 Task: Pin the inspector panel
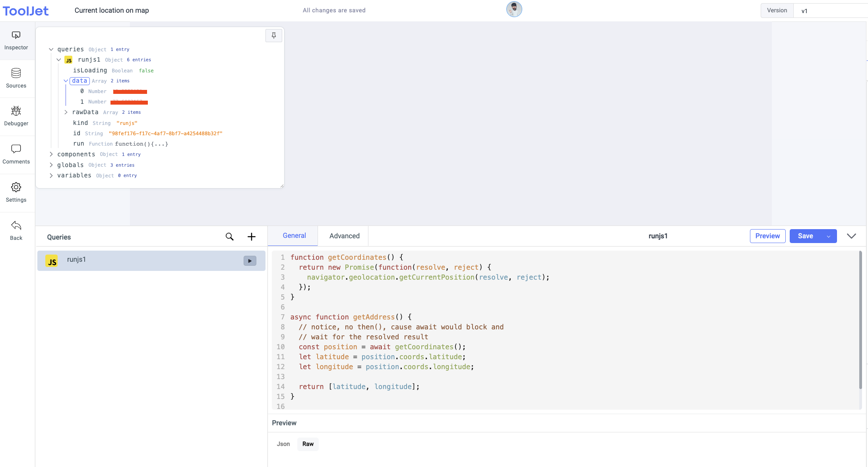click(x=273, y=36)
